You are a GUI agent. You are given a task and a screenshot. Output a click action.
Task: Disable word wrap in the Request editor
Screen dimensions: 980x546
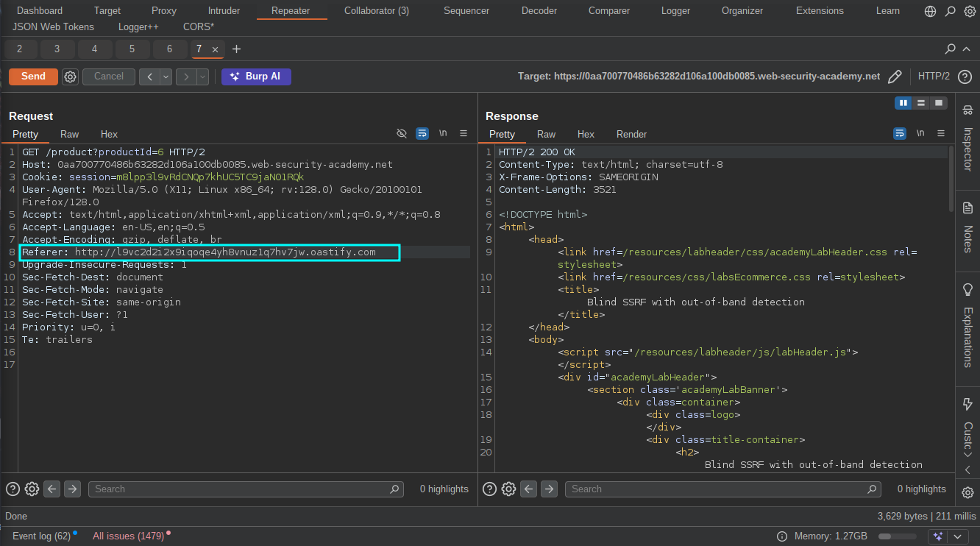pyautogui.click(x=422, y=133)
